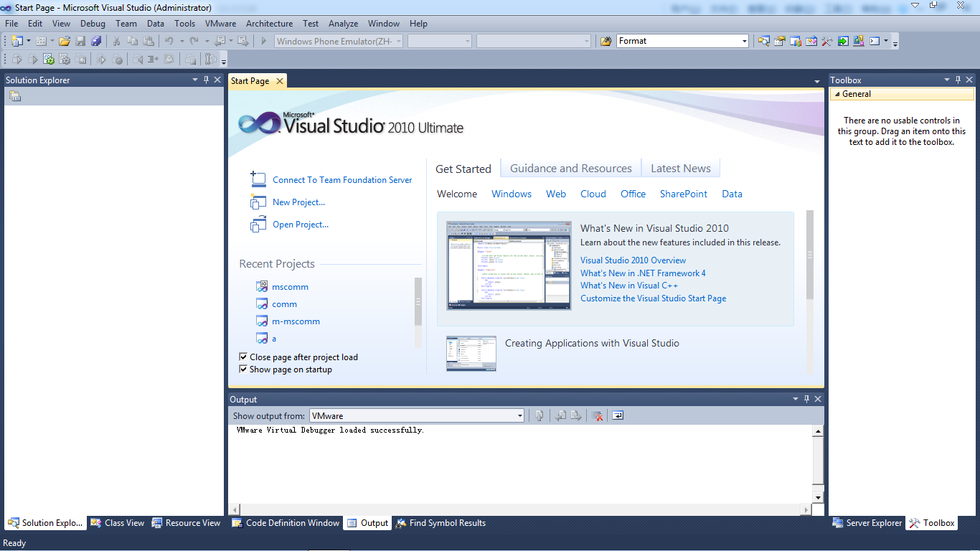The height and width of the screenshot is (551, 980).
Task: Close the Start Page tab
Action: (x=280, y=81)
